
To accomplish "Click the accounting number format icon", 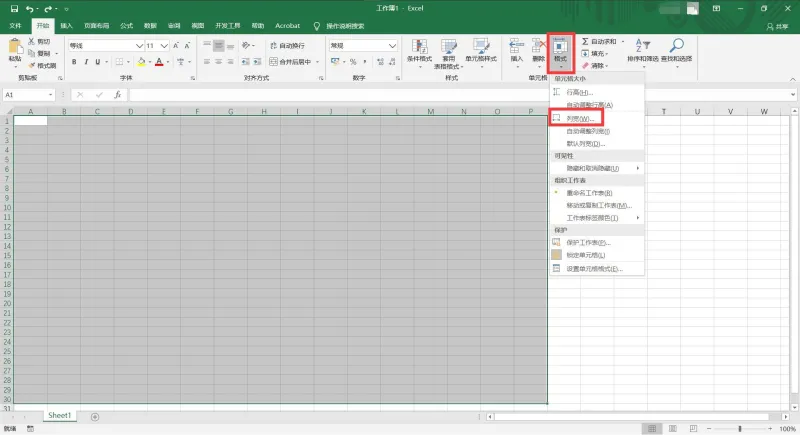I will pyautogui.click(x=335, y=62).
